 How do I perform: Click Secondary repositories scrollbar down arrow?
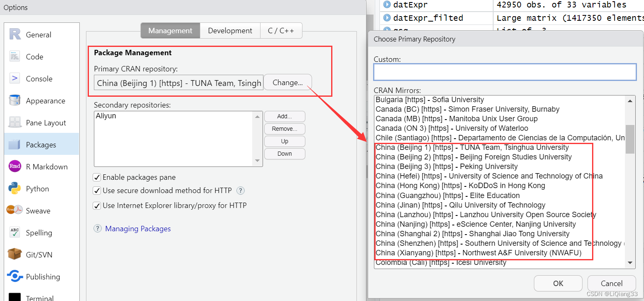(258, 161)
